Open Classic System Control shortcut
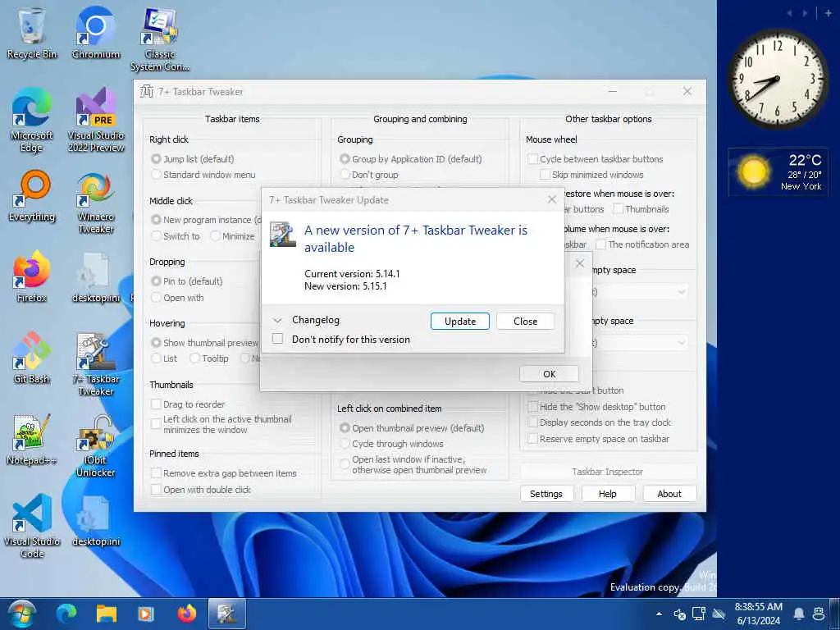The height and width of the screenshot is (630, 840). click(x=160, y=40)
